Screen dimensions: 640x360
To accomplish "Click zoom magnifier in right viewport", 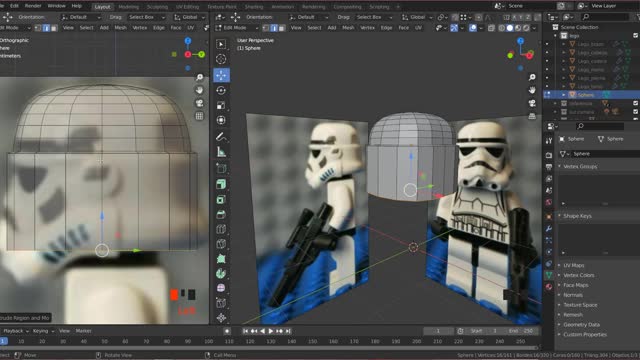I will point(532,77).
